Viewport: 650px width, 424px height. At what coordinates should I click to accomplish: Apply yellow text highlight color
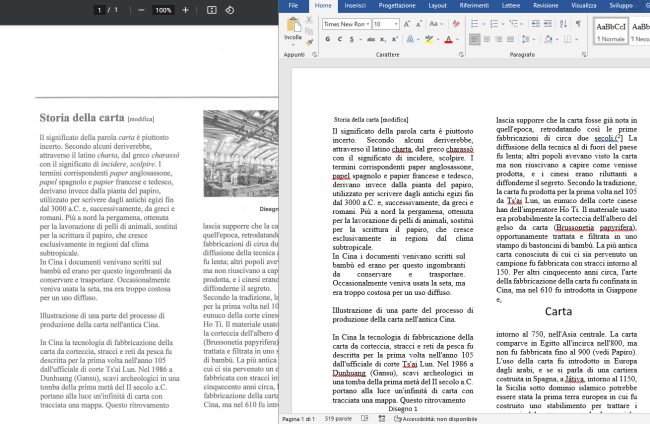pyautogui.click(x=429, y=39)
